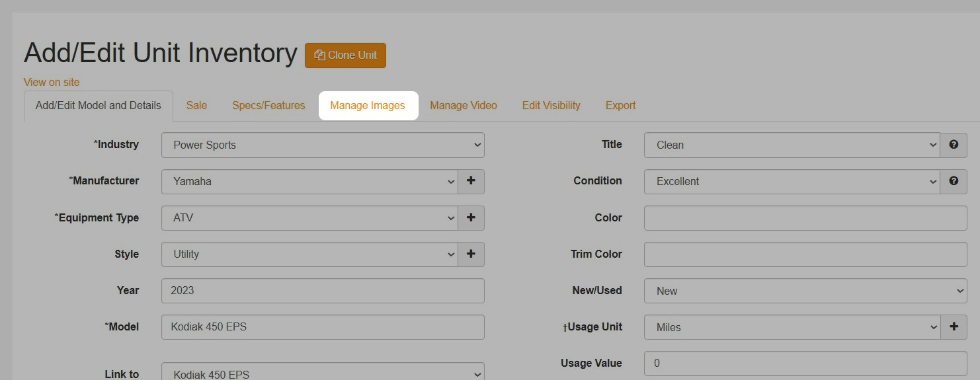Image resolution: width=980 pixels, height=380 pixels.
Task: Expand the Industry dropdown
Action: (323, 145)
